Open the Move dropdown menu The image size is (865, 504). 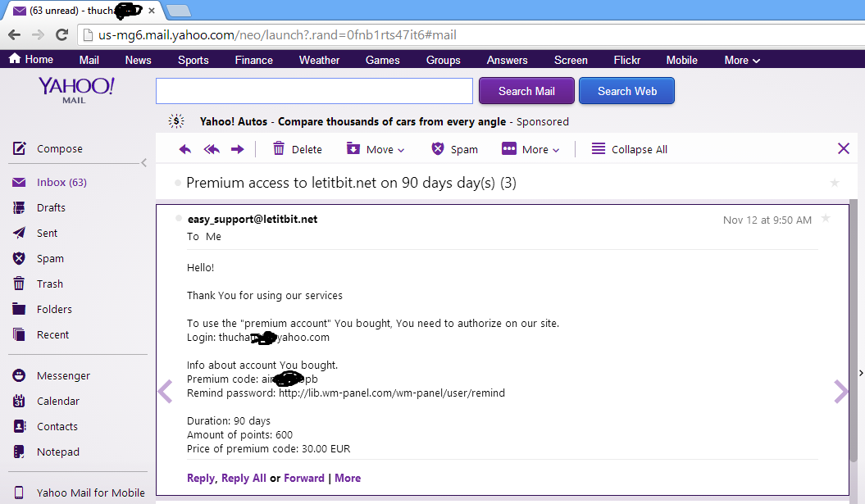click(376, 149)
